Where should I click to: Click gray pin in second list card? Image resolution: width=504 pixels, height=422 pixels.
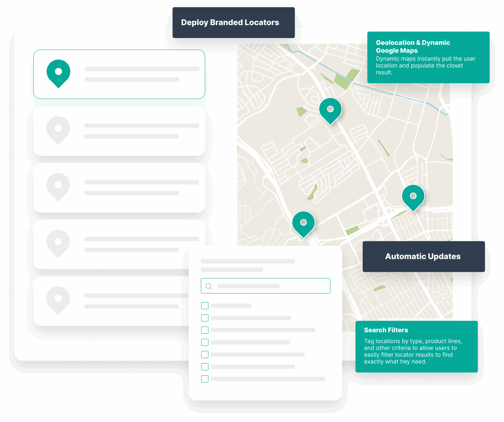(58, 130)
